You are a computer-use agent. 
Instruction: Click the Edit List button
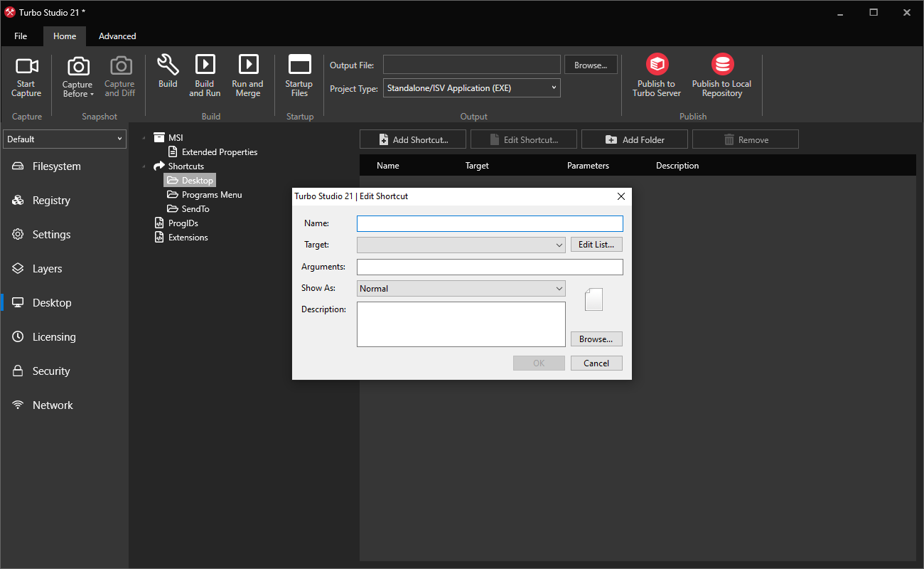(596, 244)
